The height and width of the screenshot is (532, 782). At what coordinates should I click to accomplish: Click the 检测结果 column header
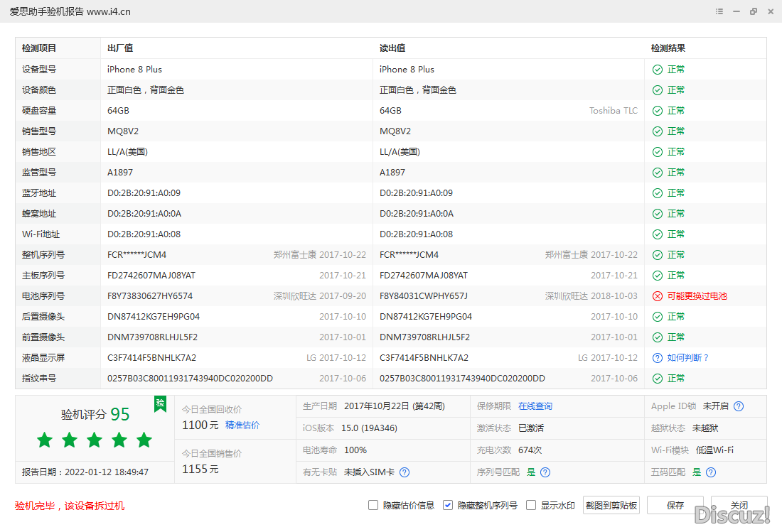click(668, 48)
